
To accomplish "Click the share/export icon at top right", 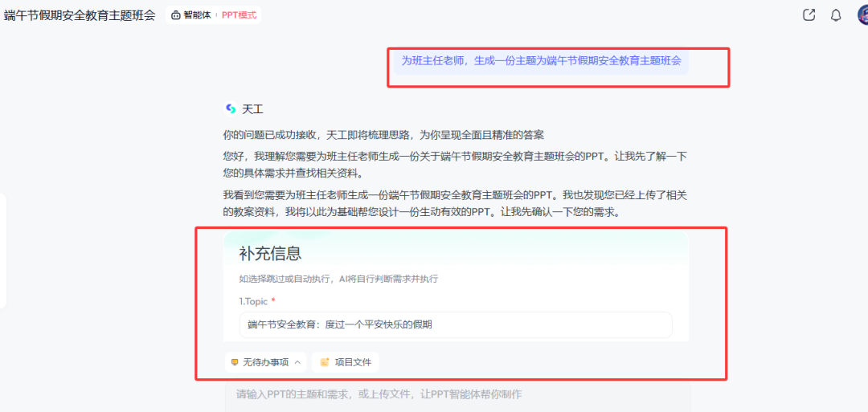I will [809, 15].
